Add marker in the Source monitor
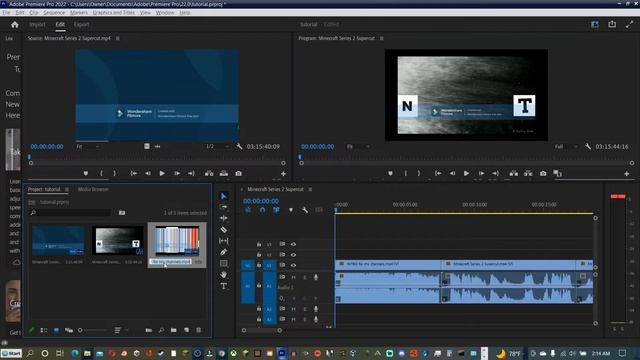The image size is (640, 360). 86,173
